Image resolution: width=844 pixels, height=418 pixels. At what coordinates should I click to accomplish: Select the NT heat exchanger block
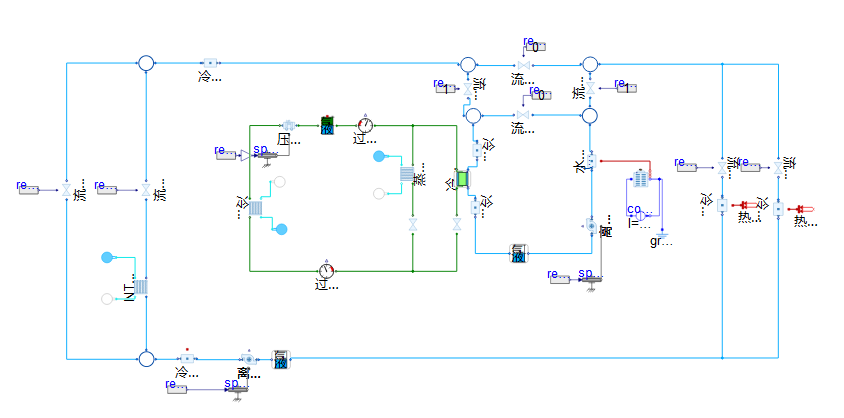(x=142, y=287)
